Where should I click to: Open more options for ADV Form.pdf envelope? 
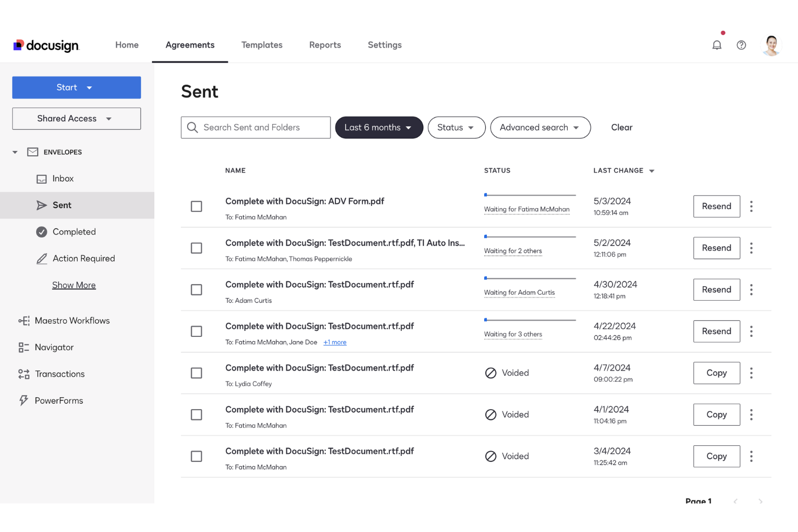click(751, 206)
